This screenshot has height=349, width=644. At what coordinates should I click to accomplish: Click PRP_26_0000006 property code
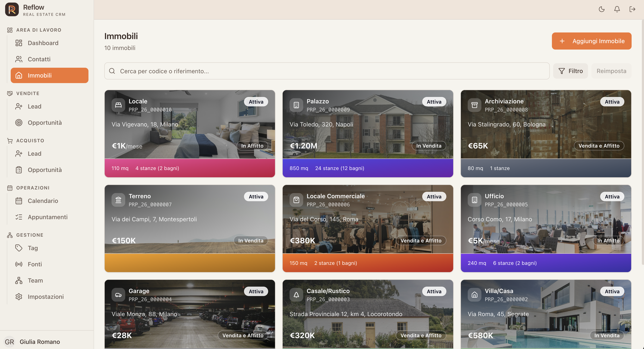pyautogui.click(x=328, y=204)
